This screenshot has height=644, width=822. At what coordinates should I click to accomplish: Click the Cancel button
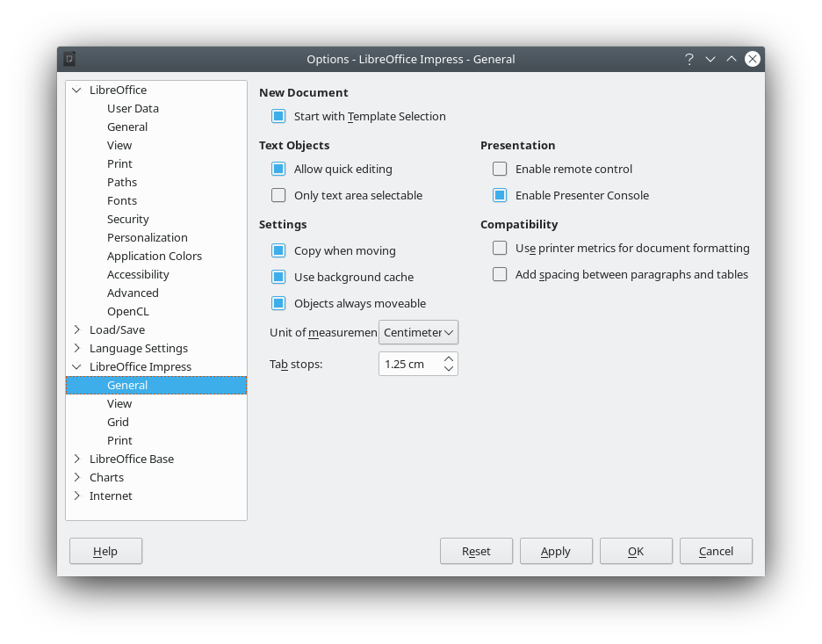tap(716, 551)
